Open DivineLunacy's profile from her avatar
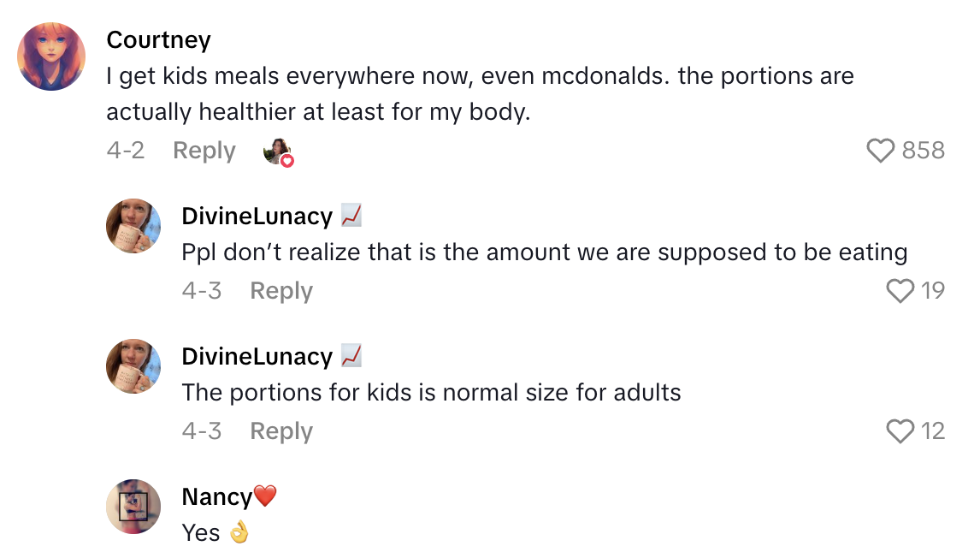Viewport: 980px width, 558px height. (133, 226)
